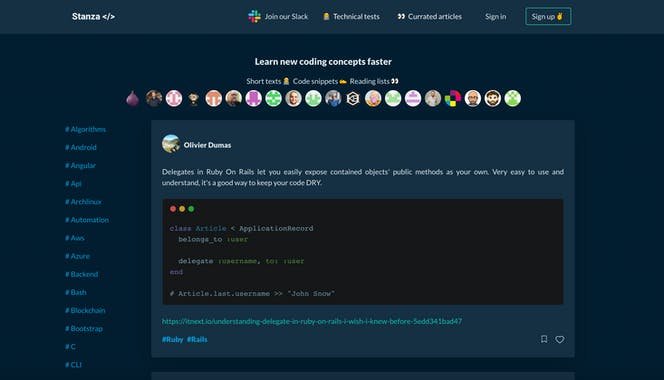Viewport: 664px width, 380px height.
Task: Select the # CLI tag
Action: click(x=73, y=365)
